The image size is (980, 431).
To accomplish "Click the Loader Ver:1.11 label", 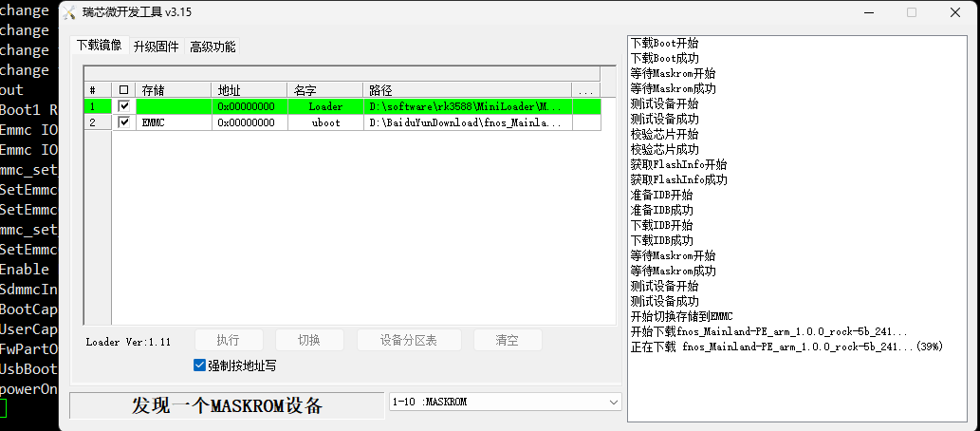I will pyautogui.click(x=128, y=342).
